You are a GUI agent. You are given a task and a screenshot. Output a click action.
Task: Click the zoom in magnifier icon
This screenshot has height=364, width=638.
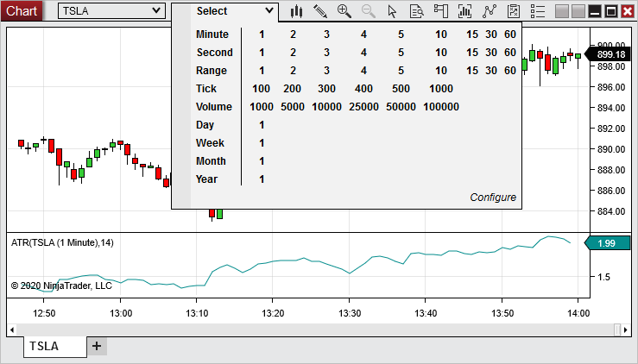point(344,11)
